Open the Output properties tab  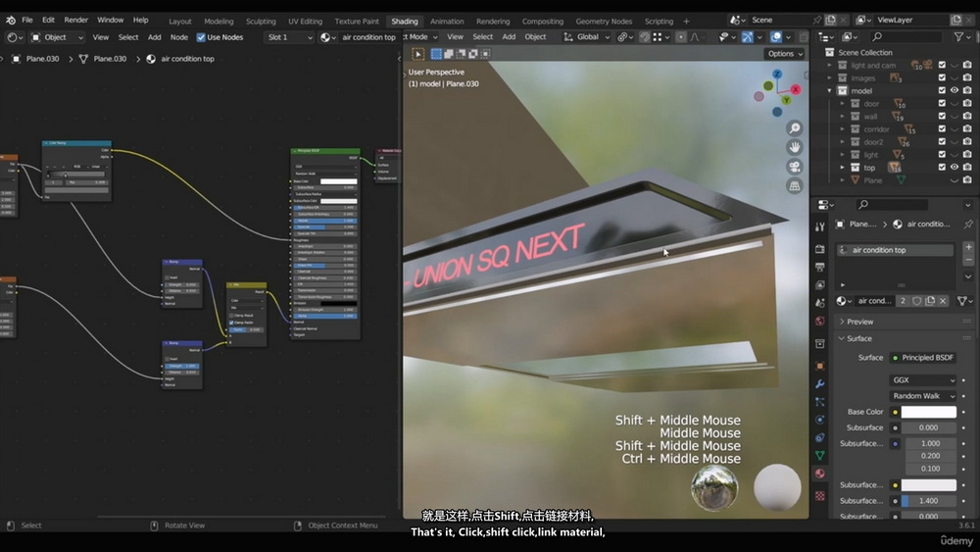(x=820, y=267)
